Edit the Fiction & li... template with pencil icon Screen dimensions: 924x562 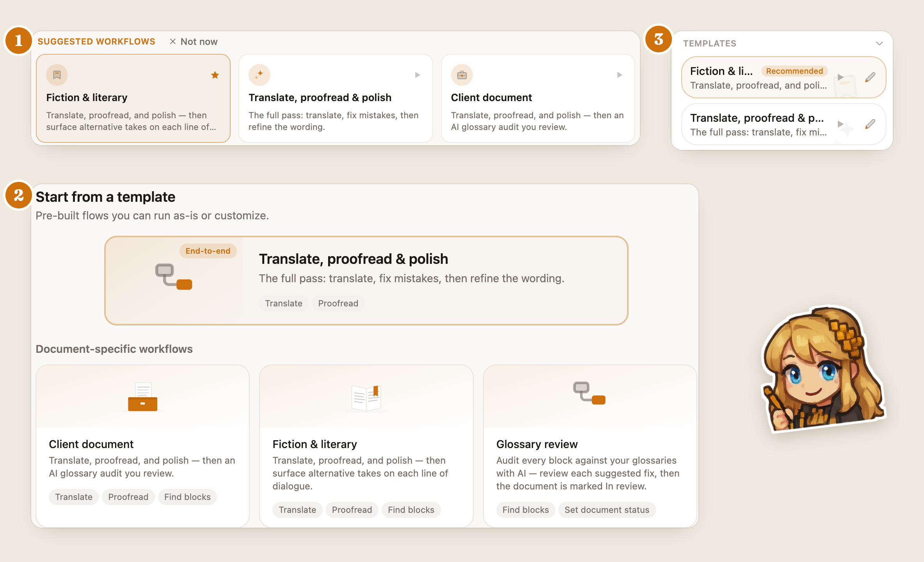(870, 77)
